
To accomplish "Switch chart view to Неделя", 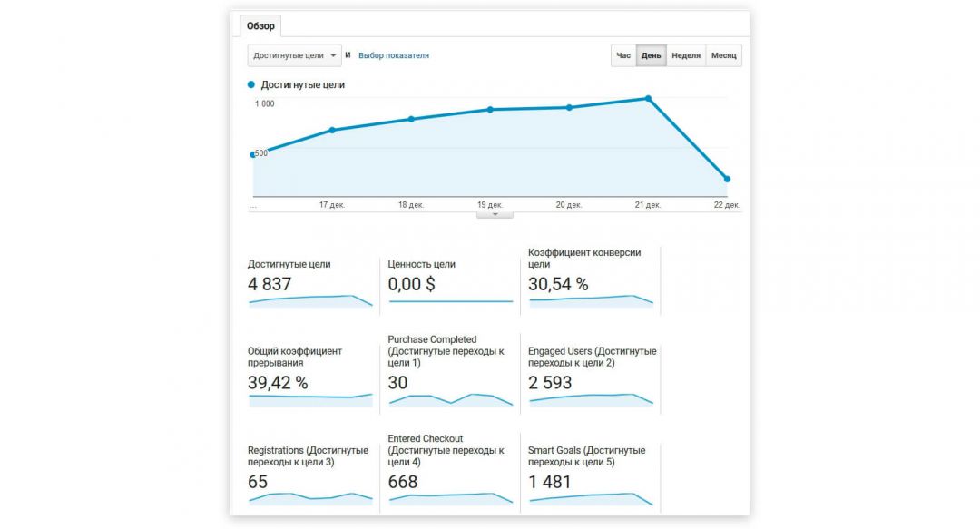I will point(686,55).
